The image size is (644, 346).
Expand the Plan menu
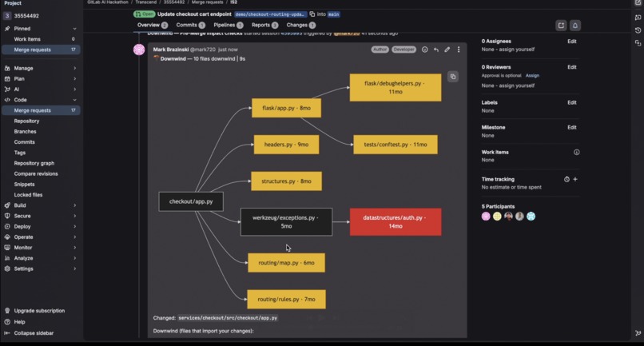click(x=41, y=79)
